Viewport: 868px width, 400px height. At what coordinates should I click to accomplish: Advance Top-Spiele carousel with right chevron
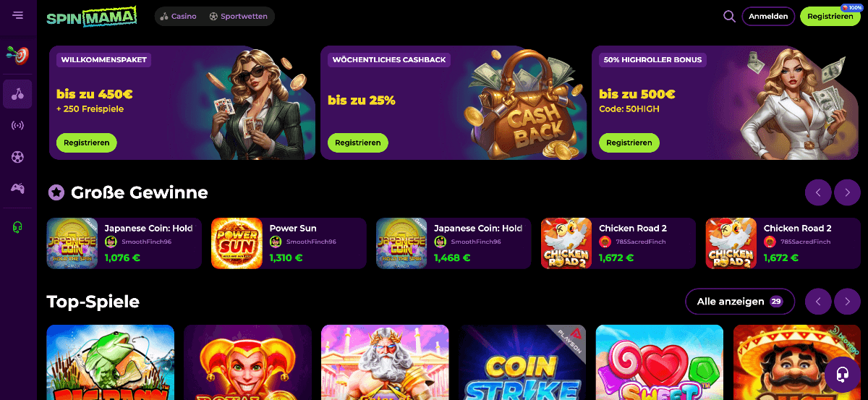coord(847,301)
